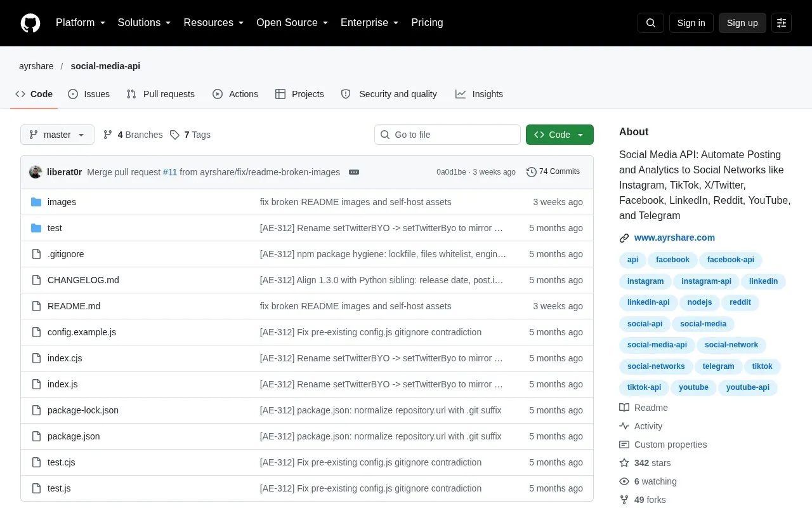Open the master branch selector
The width and height of the screenshot is (812, 508).
tap(57, 135)
